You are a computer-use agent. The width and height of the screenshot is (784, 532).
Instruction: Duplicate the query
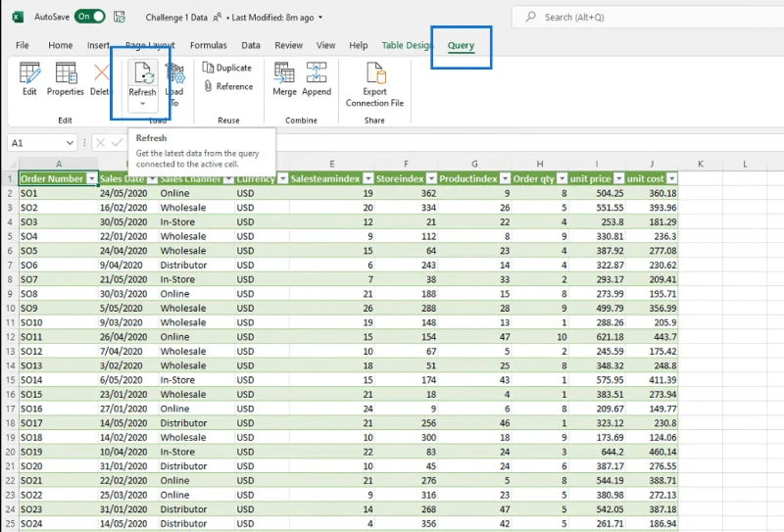pos(227,68)
